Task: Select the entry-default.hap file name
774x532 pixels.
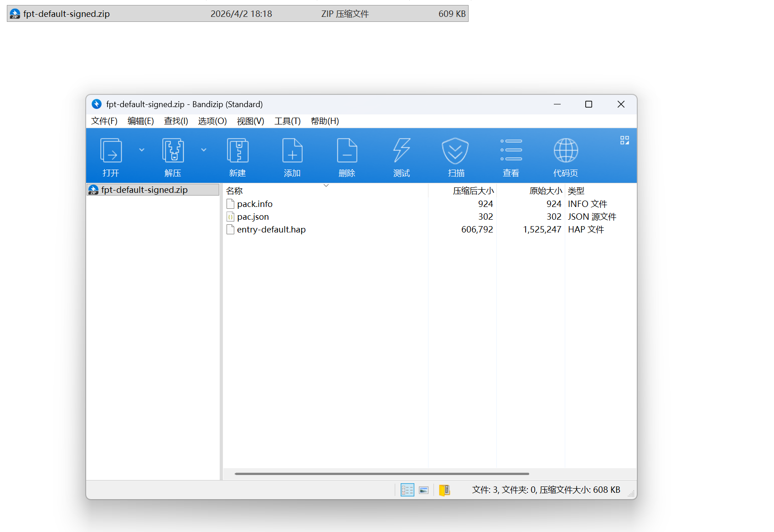Action: click(271, 229)
